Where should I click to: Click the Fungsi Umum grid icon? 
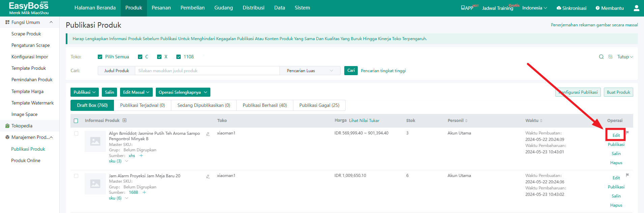[x=7, y=22]
